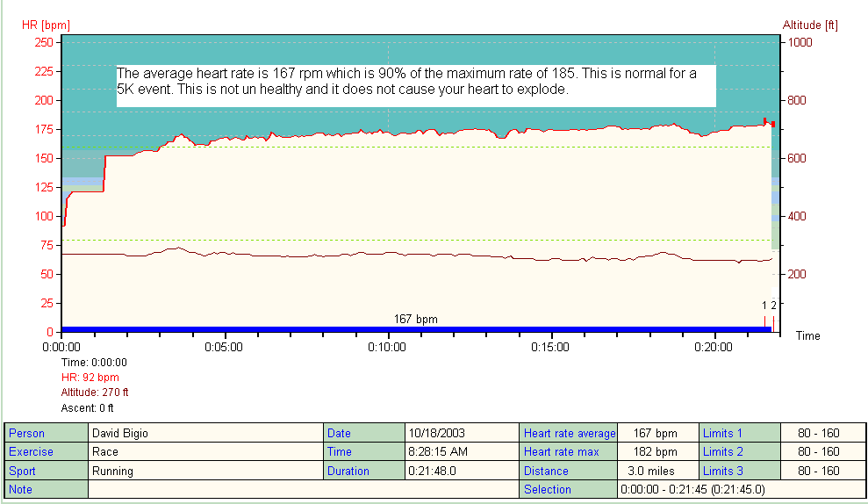Select the Distance value 3.0 miles
Screen dimensions: 868x504
657,471
